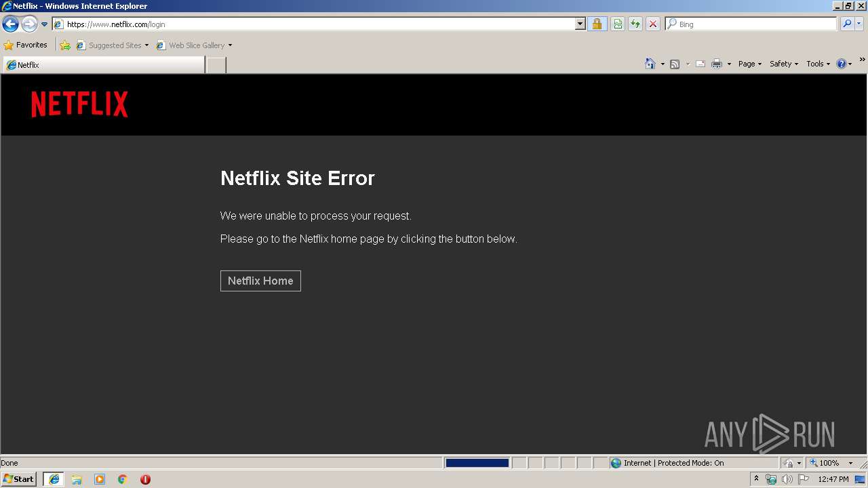Image resolution: width=868 pixels, height=488 pixels.
Task: Click Internet Explorer taskbar icon
Action: 54,479
